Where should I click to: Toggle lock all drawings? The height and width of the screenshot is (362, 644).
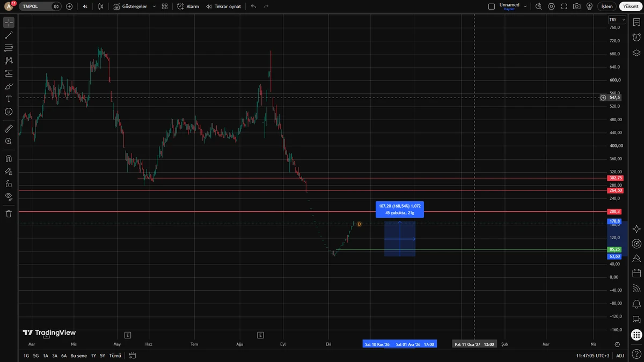tap(9, 184)
